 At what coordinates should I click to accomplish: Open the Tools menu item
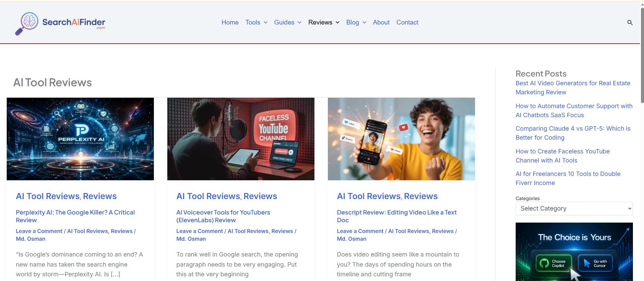253,22
